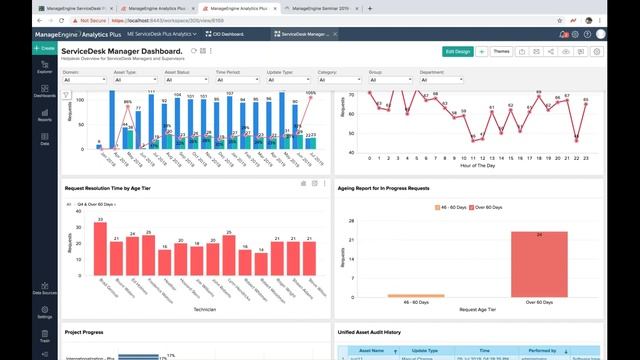Close the ServiceDesk Manager dashboard tab
Viewport: 640px width, 360px height.
point(335,34)
